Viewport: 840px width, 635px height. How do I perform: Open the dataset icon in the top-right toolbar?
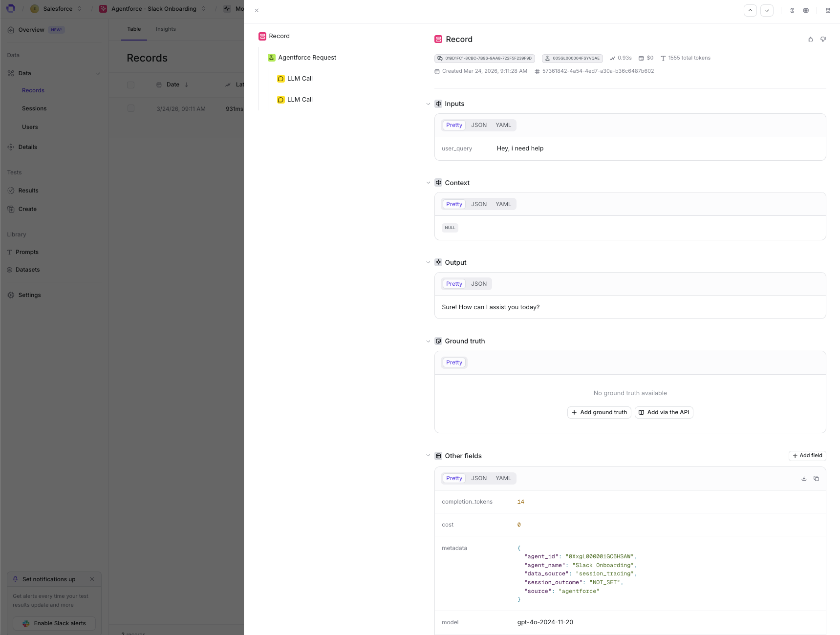(828, 10)
